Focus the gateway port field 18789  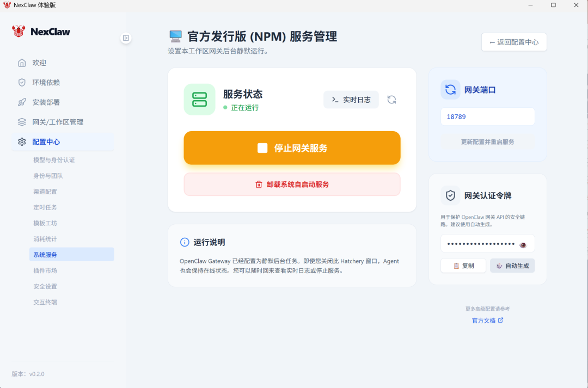click(x=487, y=116)
